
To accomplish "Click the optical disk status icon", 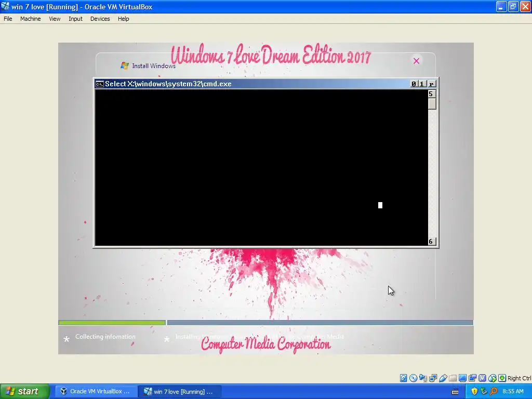I will [x=413, y=378].
